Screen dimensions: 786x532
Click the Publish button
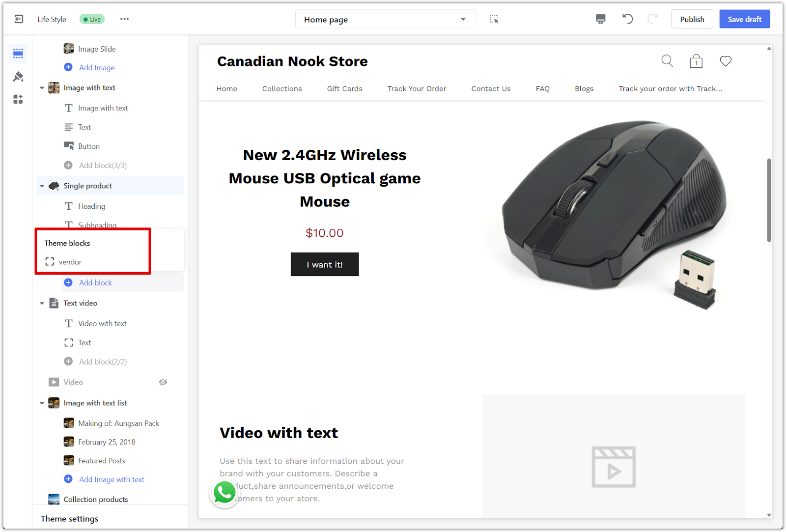692,19
